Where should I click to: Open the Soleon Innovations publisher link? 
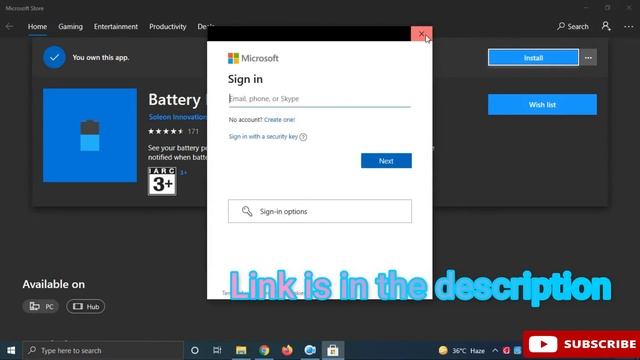[178, 117]
